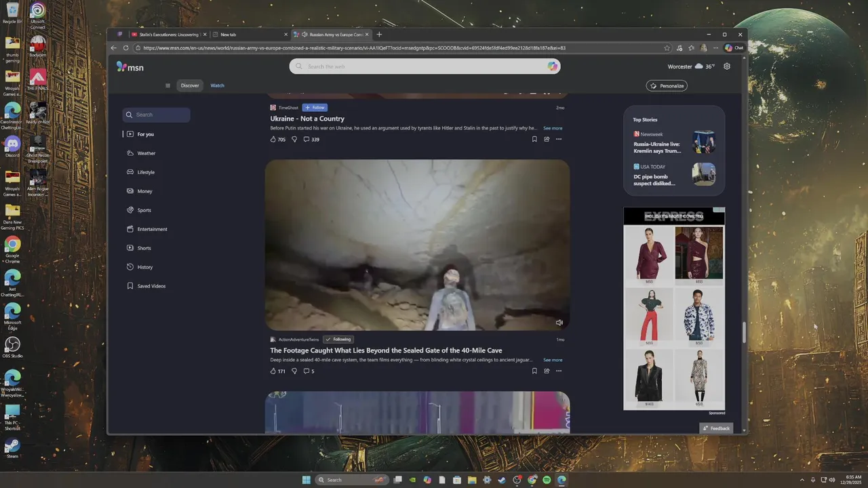Click the MSN logo

(130, 66)
